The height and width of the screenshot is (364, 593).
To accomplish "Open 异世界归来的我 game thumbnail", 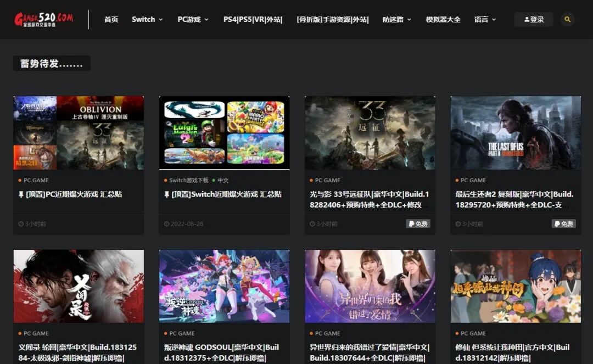I will click(370, 286).
